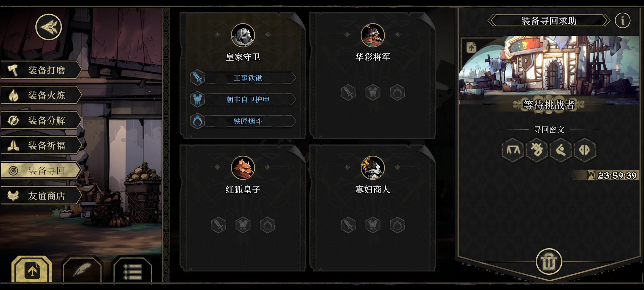
Task: Click the weapon slot icon under 华彩将军
Action: (x=348, y=93)
